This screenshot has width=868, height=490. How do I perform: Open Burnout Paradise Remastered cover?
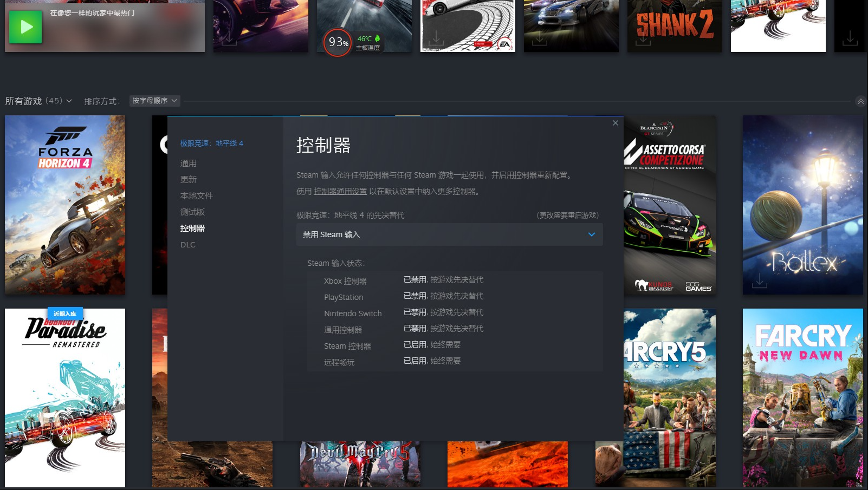[65, 398]
